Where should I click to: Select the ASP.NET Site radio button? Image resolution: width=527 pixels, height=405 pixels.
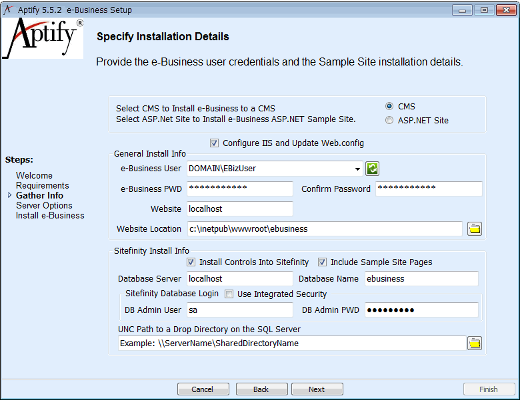coord(389,120)
